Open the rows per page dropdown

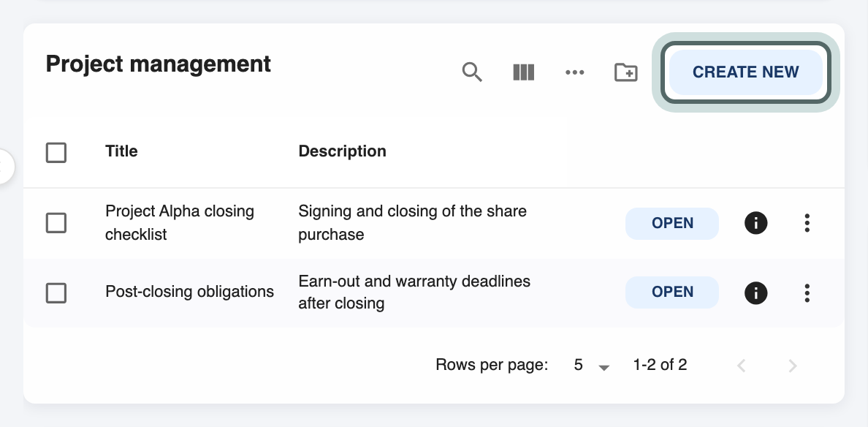pyautogui.click(x=592, y=365)
